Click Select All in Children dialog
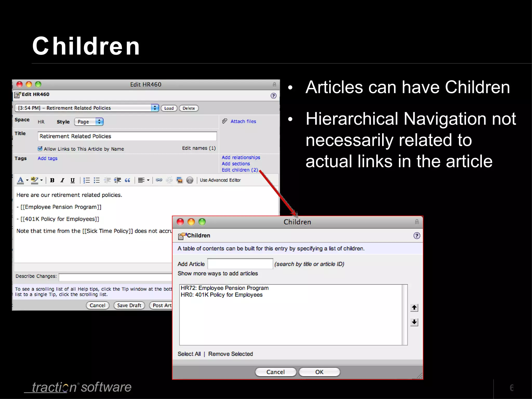The width and height of the screenshot is (532, 399). (189, 354)
